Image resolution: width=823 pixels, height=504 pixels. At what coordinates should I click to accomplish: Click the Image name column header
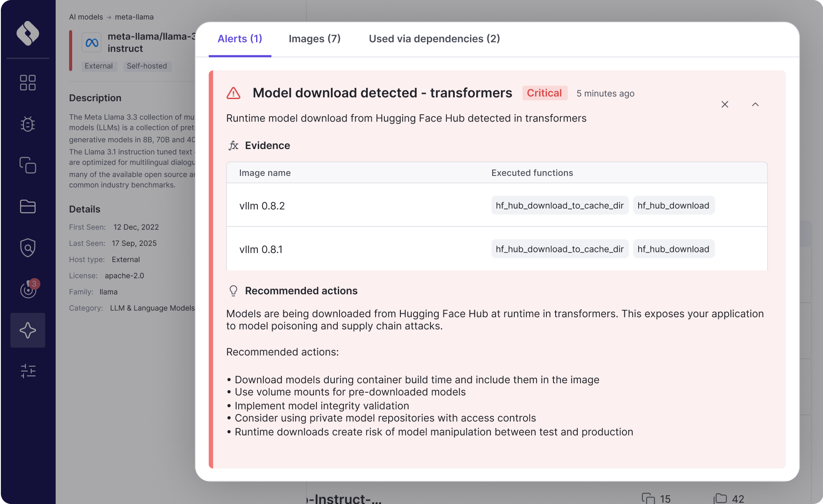265,173
